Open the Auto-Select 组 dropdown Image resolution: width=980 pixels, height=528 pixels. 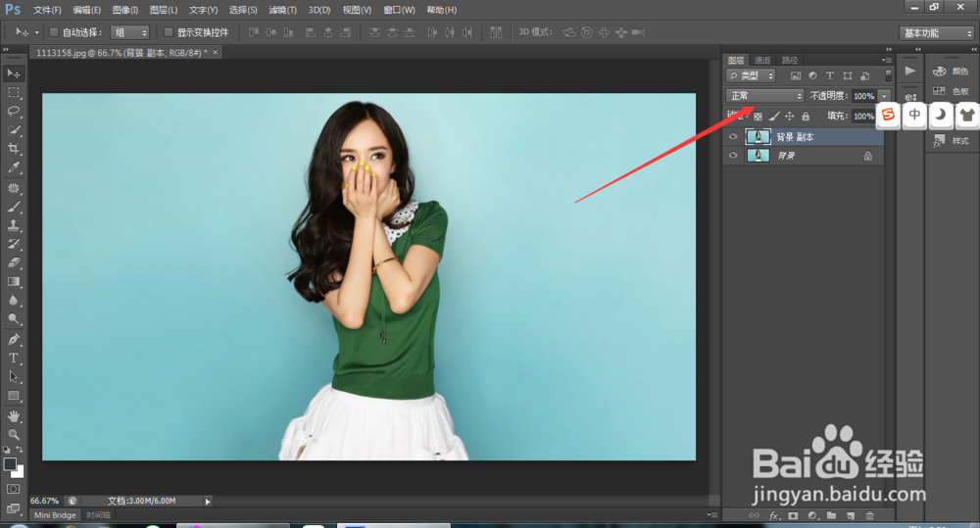(x=129, y=32)
